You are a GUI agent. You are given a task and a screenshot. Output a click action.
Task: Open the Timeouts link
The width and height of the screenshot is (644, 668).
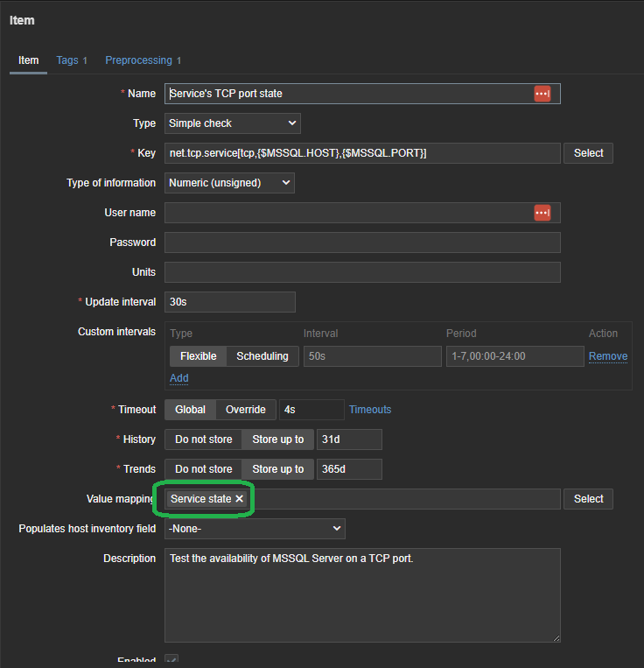[370, 410]
